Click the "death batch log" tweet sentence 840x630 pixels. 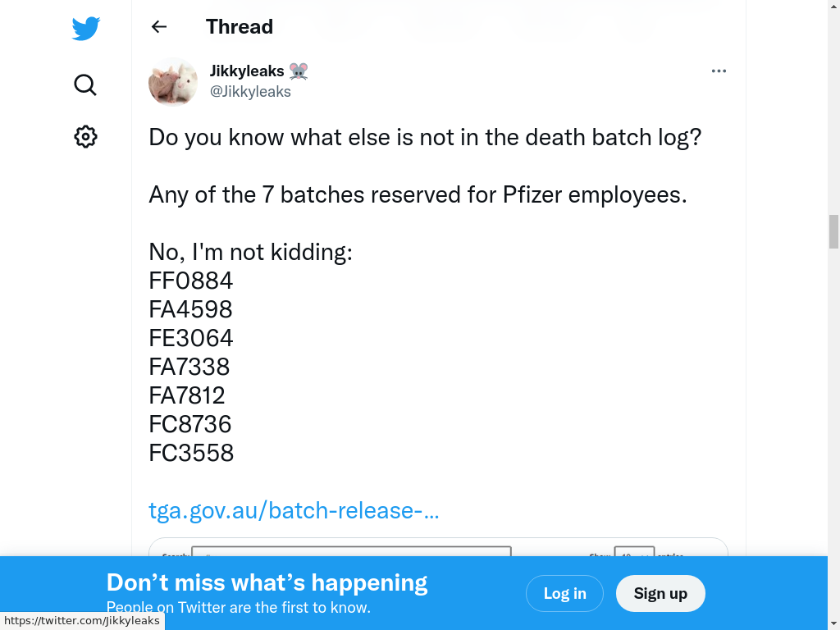coord(425,137)
